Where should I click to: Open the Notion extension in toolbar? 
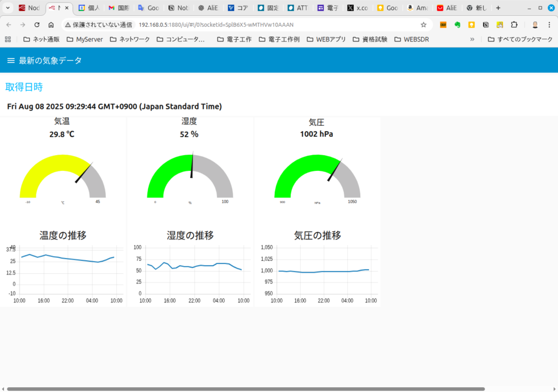click(x=486, y=24)
